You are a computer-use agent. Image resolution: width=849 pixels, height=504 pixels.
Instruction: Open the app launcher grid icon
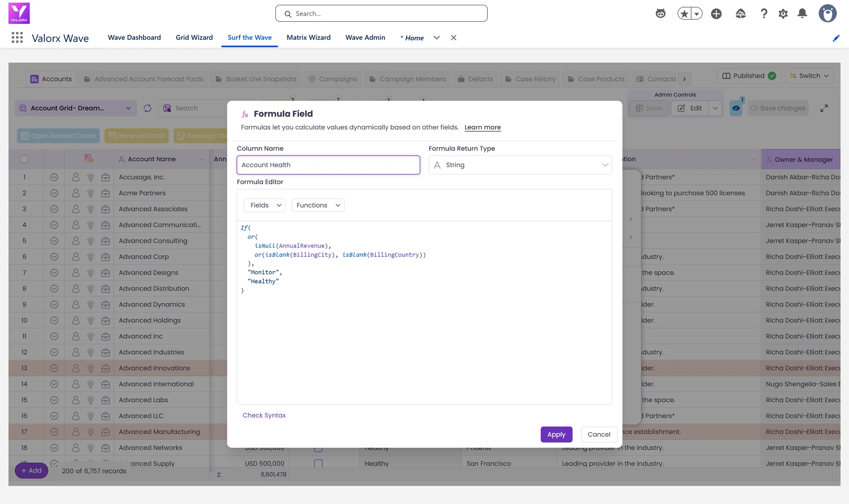point(17,38)
